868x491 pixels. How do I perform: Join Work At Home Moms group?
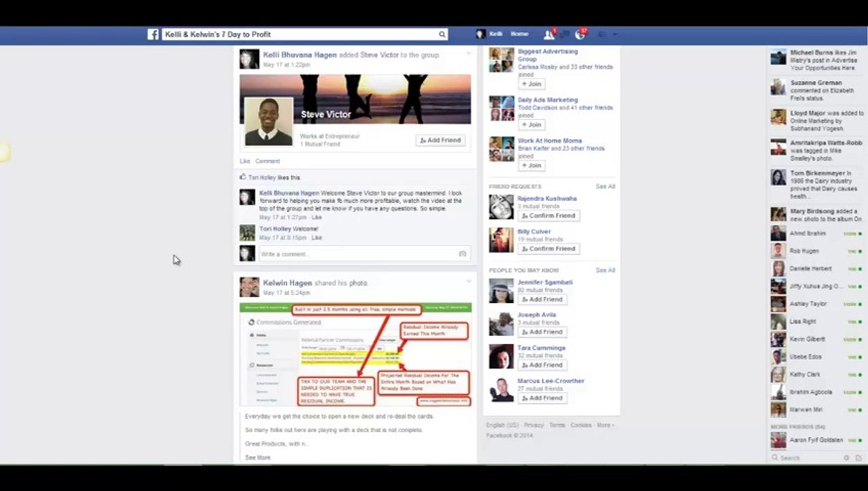pos(532,166)
